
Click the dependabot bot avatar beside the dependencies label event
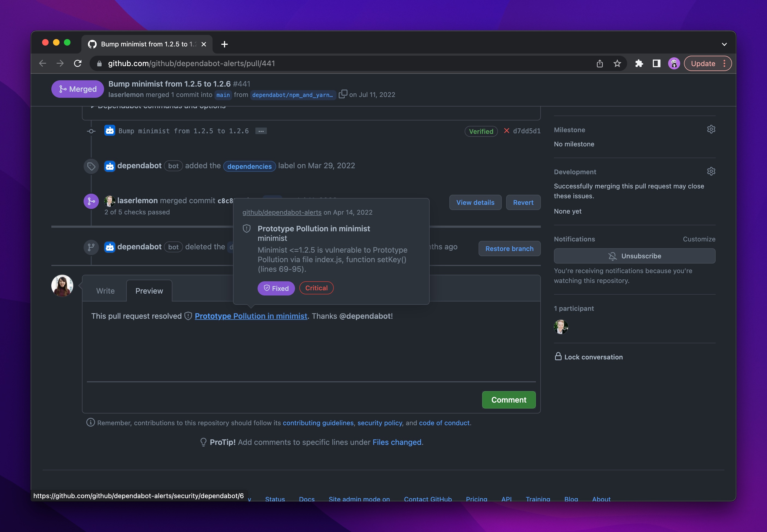109,166
